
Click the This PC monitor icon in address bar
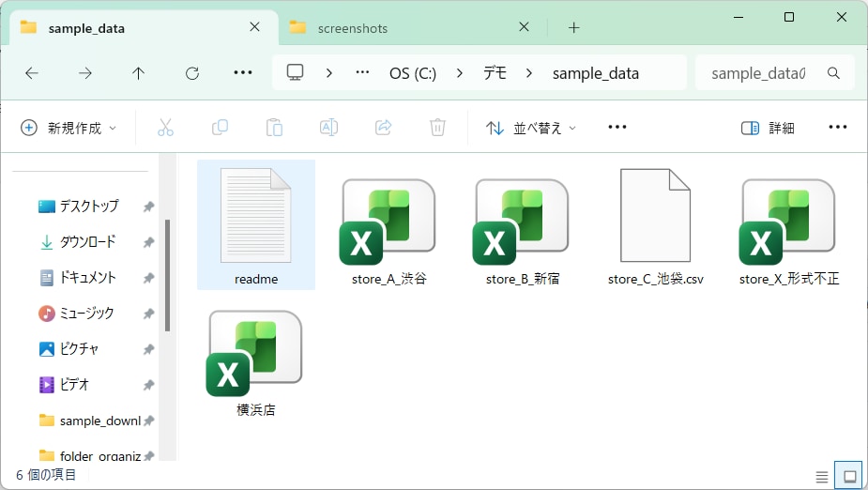[x=295, y=72]
